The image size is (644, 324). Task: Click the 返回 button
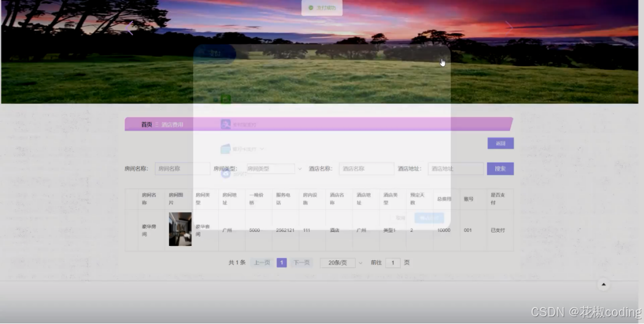pyautogui.click(x=500, y=143)
